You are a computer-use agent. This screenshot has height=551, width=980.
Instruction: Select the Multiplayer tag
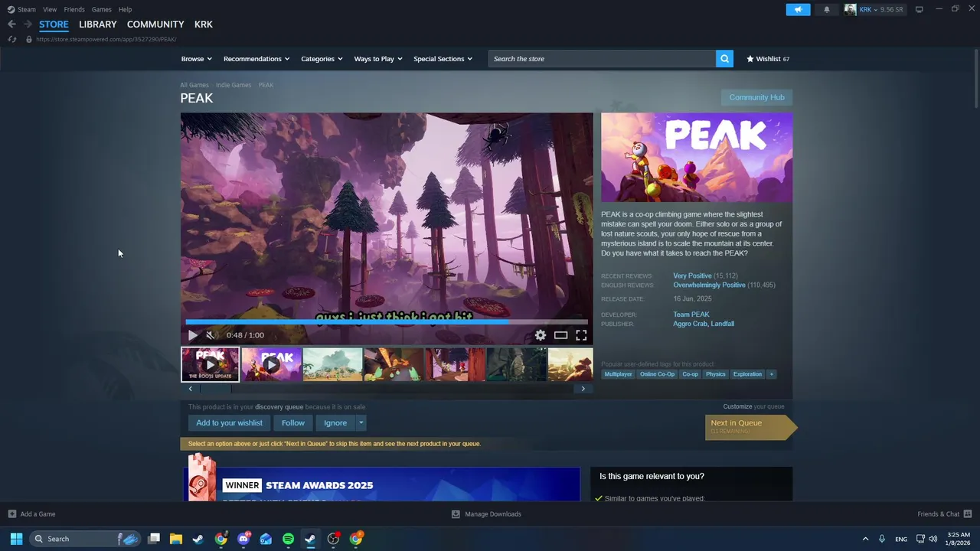coord(618,374)
